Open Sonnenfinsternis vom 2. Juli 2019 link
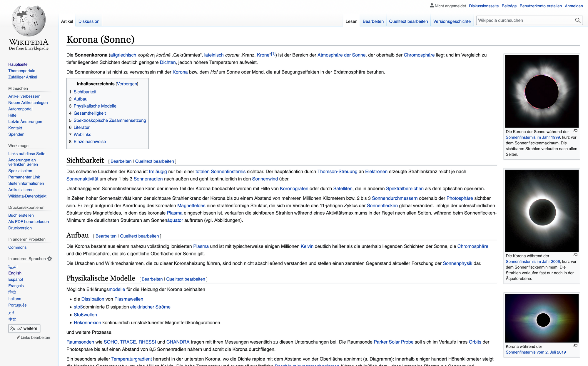The height and width of the screenshot is (366, 588). pos(536,352)
